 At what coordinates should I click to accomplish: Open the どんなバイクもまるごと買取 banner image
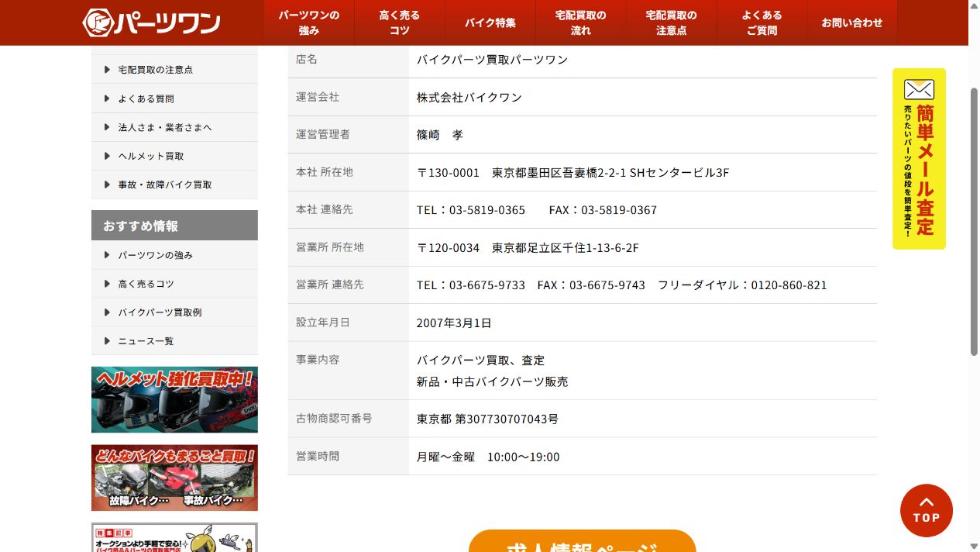[x=174, y=478]
